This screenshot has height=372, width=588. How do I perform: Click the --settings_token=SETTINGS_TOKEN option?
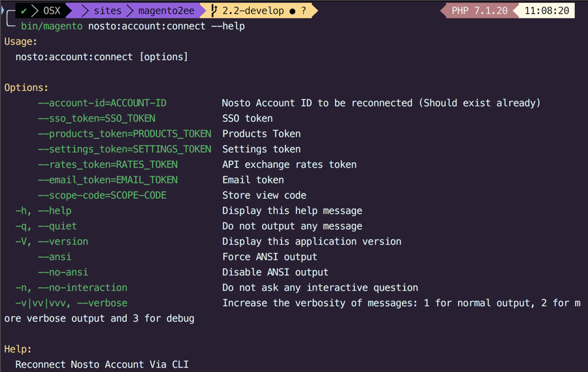[124, 149]
